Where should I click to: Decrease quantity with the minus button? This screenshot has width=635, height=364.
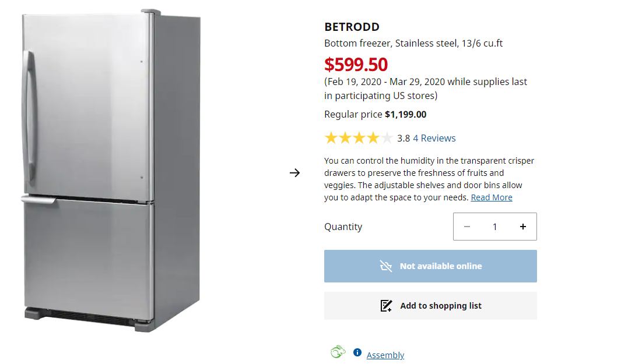[x=466, y=227]
